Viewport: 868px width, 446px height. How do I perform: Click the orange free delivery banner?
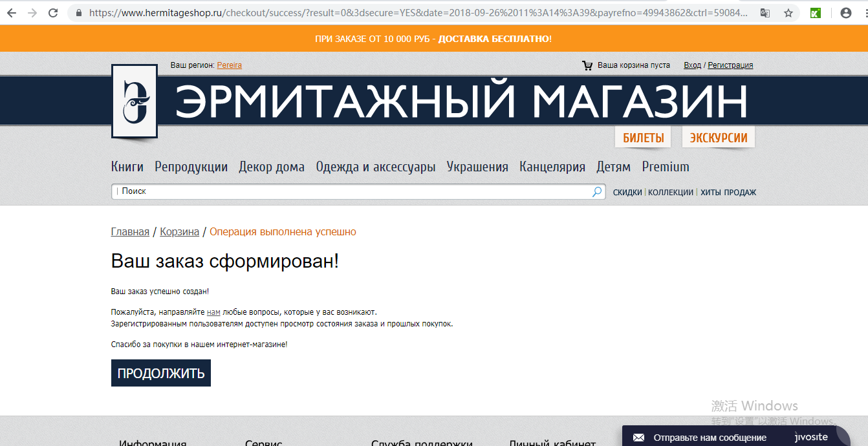pyautogui.click(x=433, y=39)
